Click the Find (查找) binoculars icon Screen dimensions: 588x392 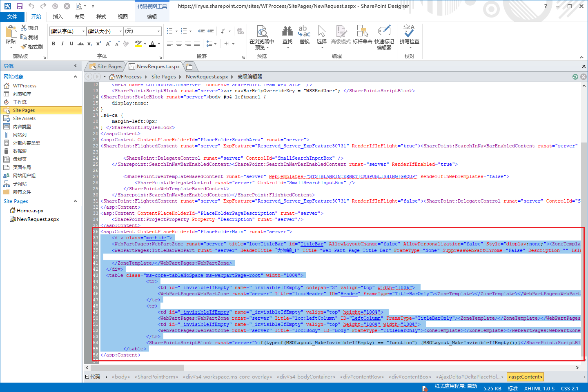point(287,31)
